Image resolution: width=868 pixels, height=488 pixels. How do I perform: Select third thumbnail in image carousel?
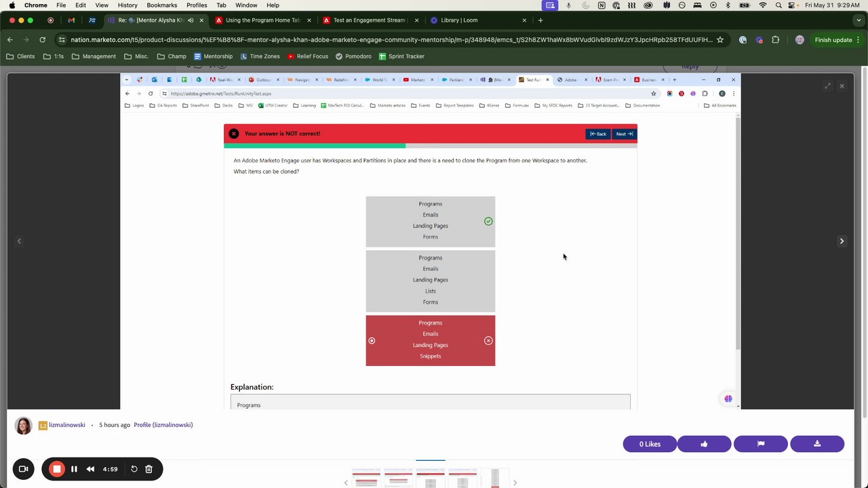[x=430, y=478]
